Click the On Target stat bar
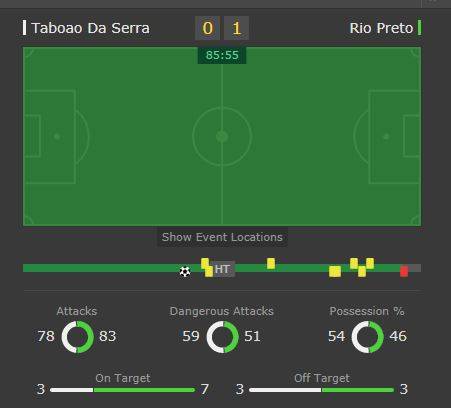 pyautogui.click(x=122, y=390)
